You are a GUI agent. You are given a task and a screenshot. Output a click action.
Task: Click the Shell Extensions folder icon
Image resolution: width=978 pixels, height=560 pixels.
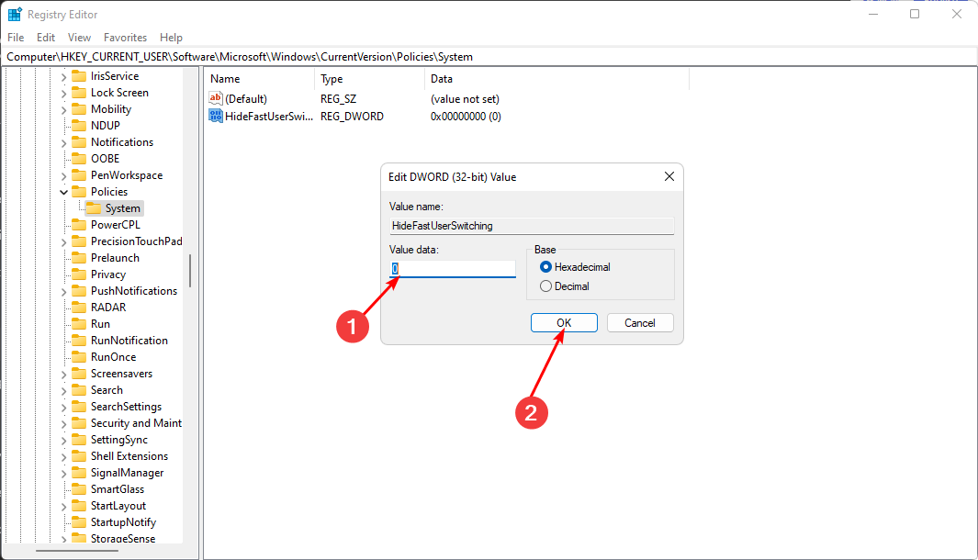[x=78, y=456]
